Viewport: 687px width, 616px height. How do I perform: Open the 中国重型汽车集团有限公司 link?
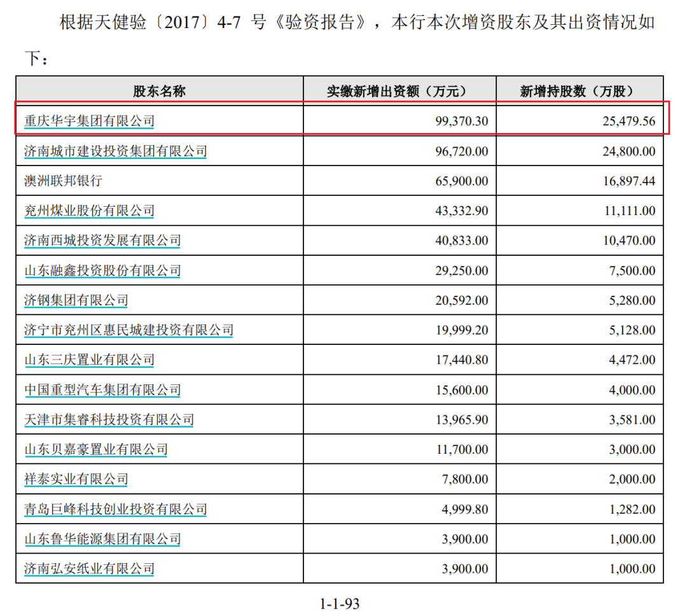coord(102,390)
